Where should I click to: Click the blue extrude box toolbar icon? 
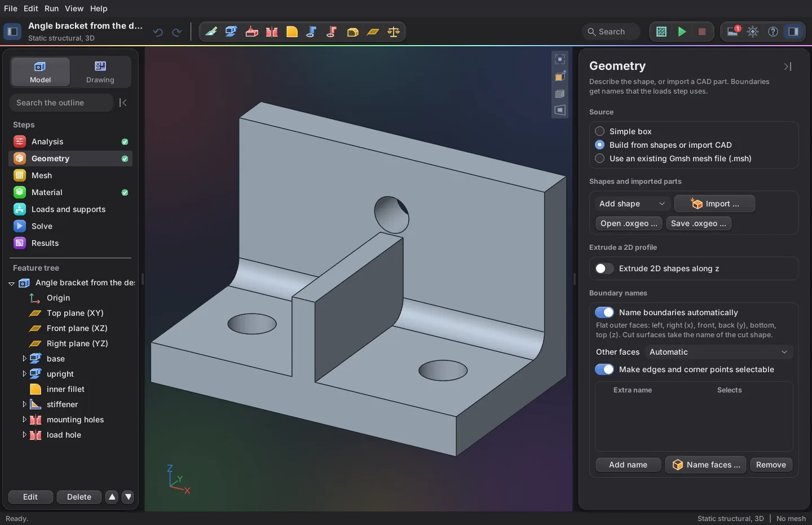tap(231, 32)
